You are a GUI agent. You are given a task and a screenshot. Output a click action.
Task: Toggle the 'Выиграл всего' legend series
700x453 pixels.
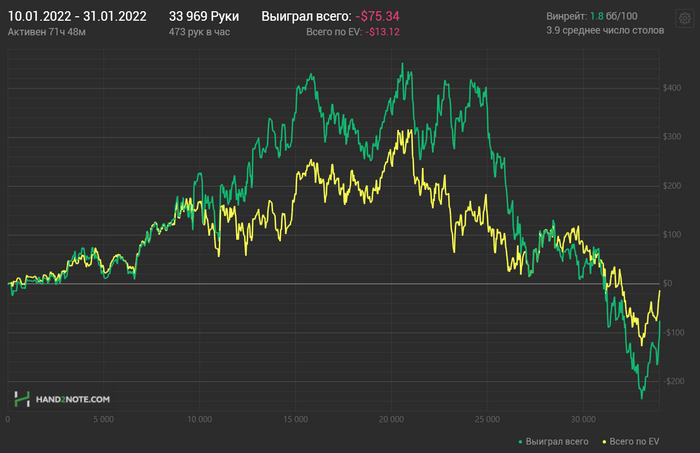557,441
